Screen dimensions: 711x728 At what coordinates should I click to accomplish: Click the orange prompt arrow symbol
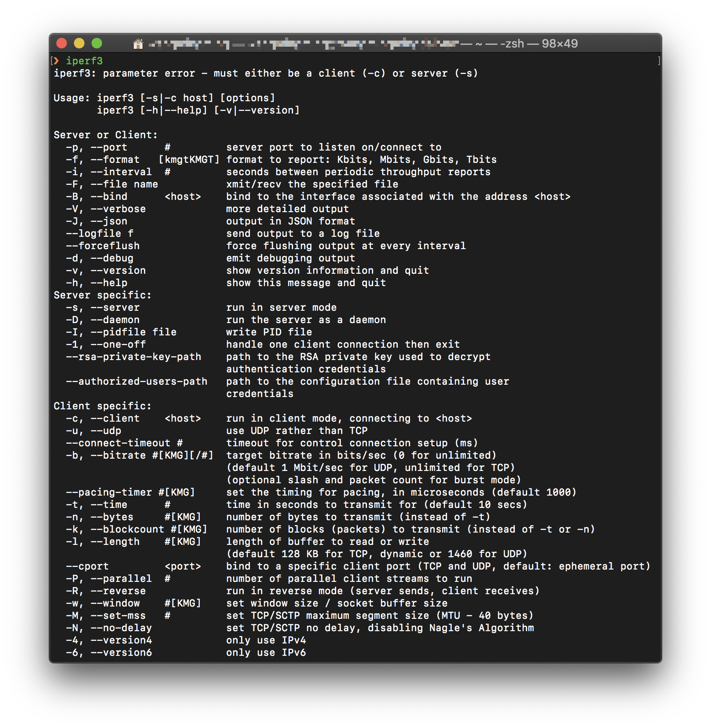point(56,61)
